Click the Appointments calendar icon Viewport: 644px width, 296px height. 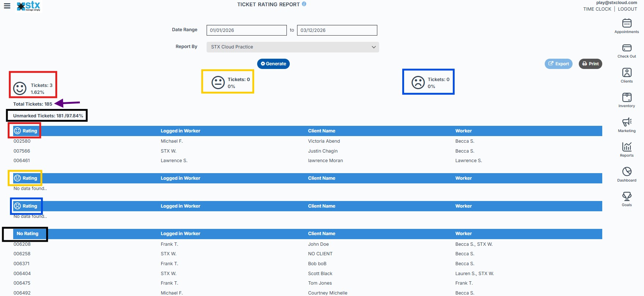[x=627, y=23]
